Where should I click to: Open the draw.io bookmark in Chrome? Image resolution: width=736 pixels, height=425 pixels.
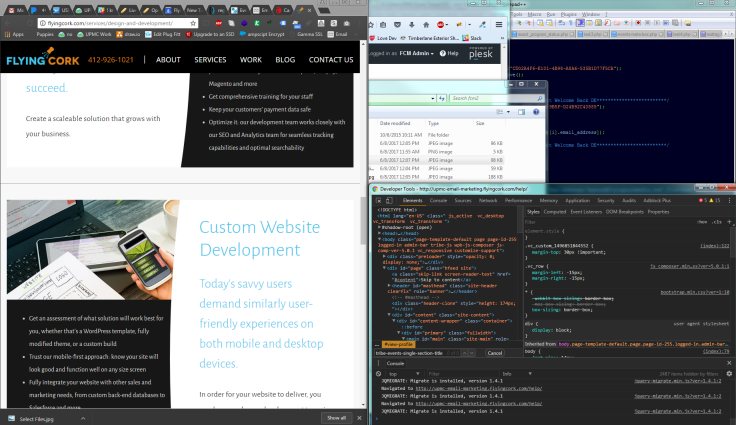pyautogui.click(x=128, y=34)
